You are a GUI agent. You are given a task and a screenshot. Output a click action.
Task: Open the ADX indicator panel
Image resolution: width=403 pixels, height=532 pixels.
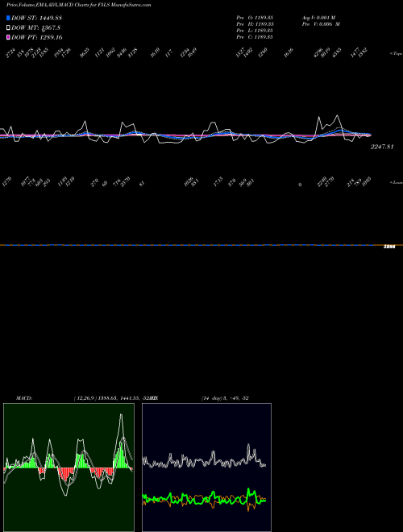click(x=206, y=468)
